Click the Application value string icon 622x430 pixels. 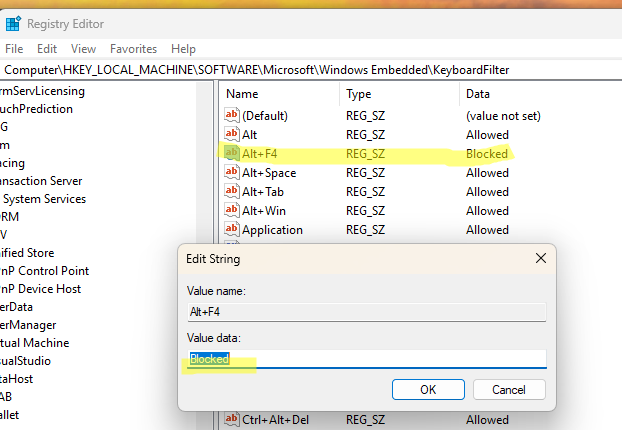(232, 230)
